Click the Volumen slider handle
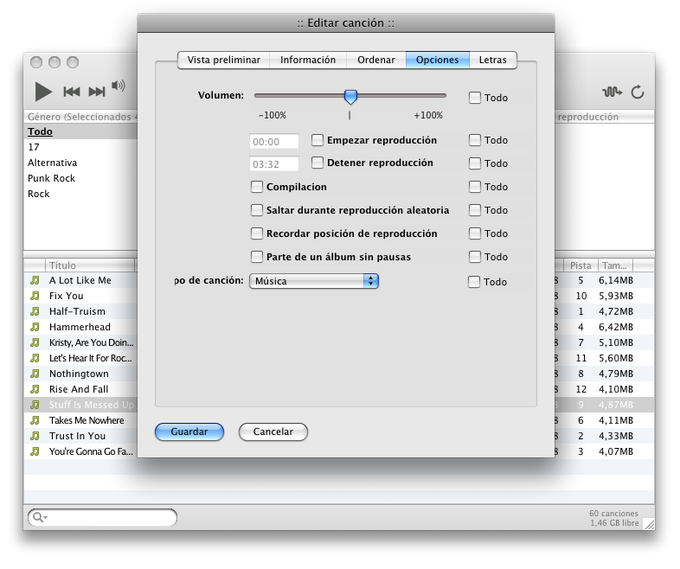Screen dimensions: 680x569 [x=350, y=97]
